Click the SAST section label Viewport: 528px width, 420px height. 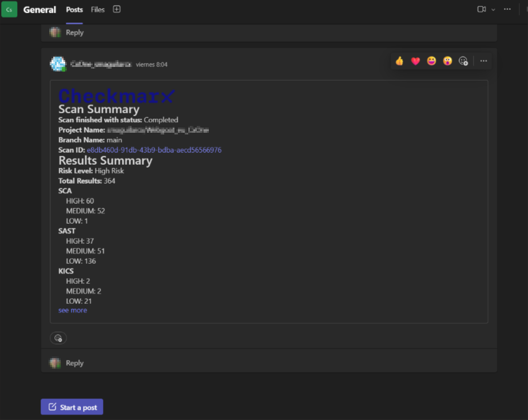[x=67, y=231]
